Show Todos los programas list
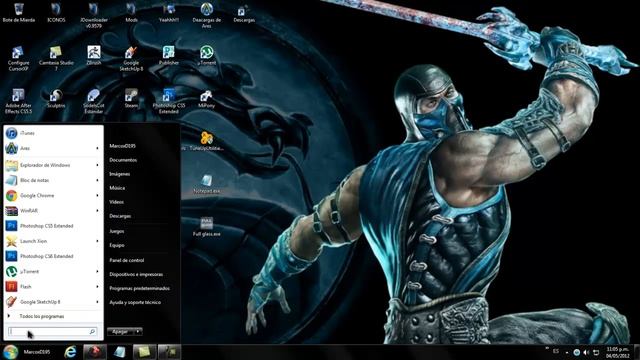This screenshot has height=360, width=640. 42,316
